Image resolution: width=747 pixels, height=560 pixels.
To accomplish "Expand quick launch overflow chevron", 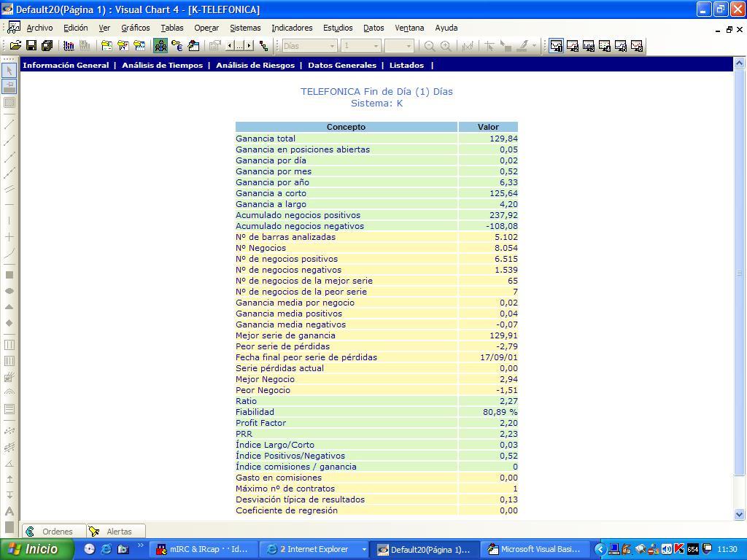I will tap(141, 545).
